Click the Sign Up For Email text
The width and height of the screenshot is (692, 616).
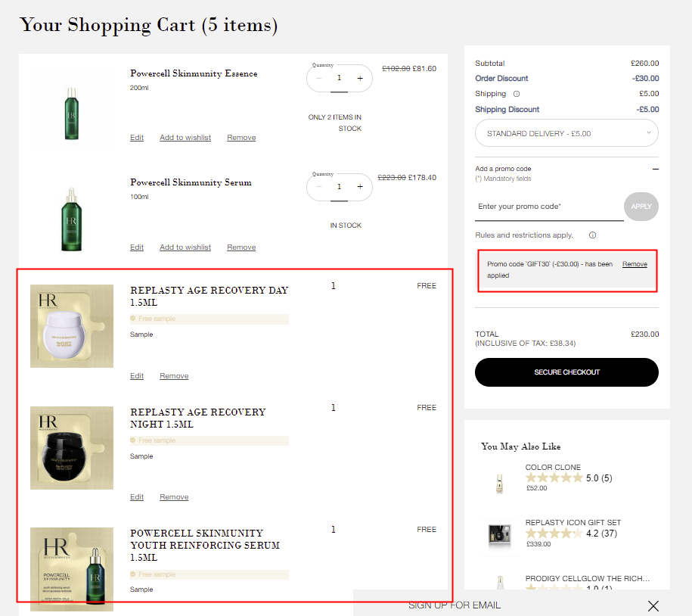[455, 605]
